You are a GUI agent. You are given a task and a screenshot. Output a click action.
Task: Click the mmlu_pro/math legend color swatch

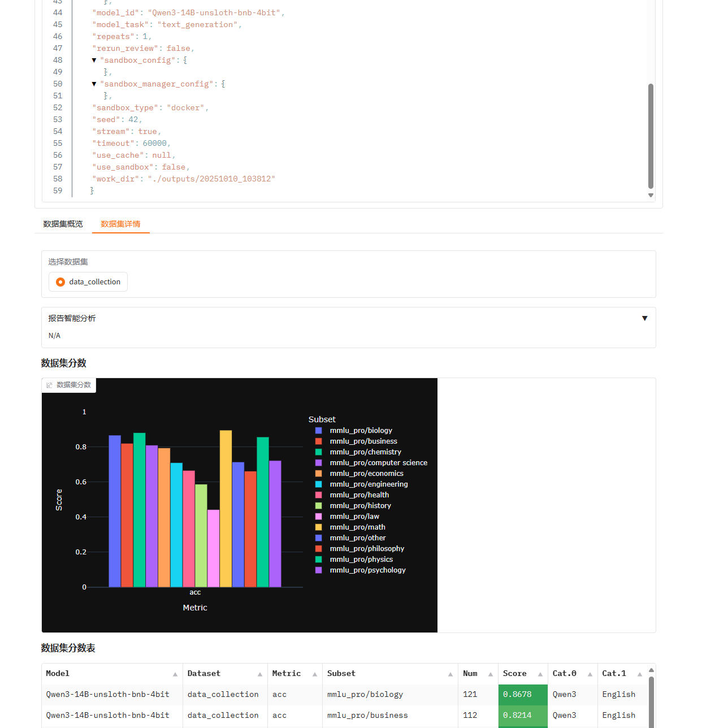pos(318,527)
